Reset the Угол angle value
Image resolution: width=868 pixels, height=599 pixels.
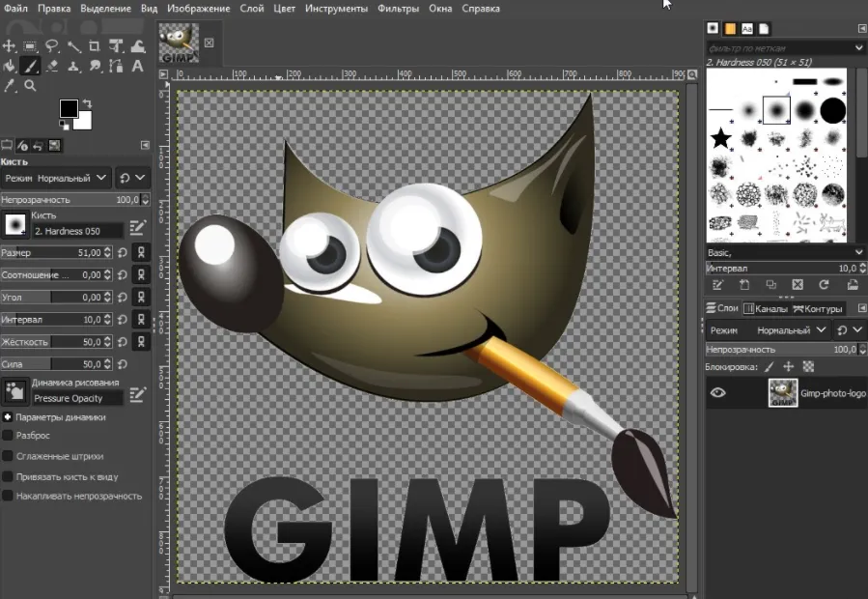[123, 297]
